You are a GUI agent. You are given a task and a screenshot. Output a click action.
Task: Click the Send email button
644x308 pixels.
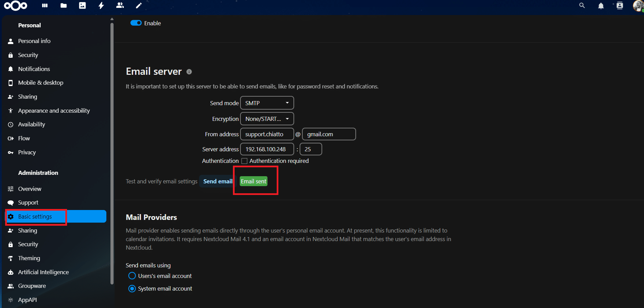click(x=218, y=181)
